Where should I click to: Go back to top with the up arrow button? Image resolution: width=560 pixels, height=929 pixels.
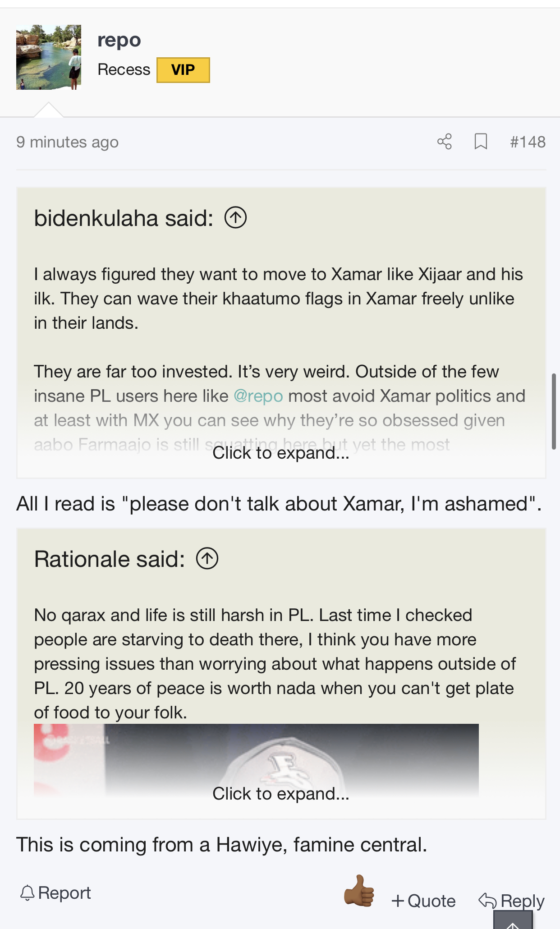[x=513, y=920]
